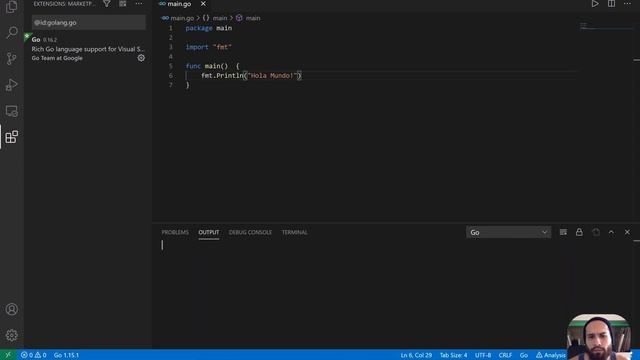Close the main.go editor tab
Viewport: 640px width, 360px height.
pyautogui.click(x=203, y=4)
